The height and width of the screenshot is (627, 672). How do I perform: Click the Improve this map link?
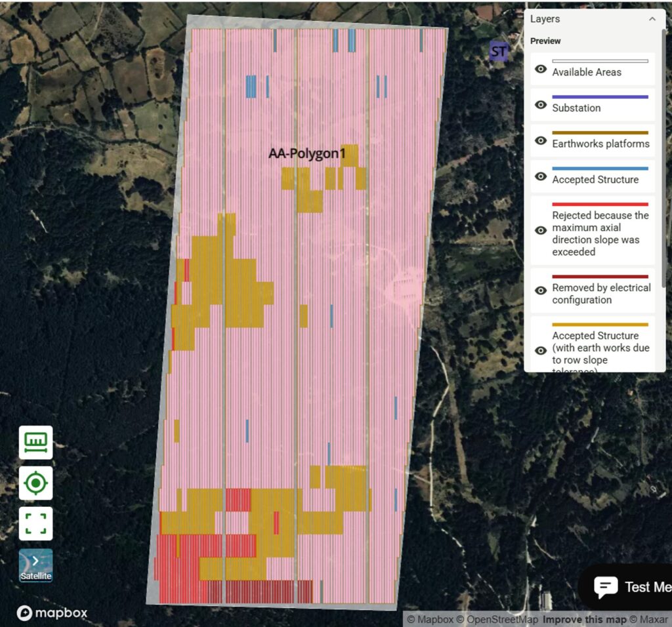point(584,619)
